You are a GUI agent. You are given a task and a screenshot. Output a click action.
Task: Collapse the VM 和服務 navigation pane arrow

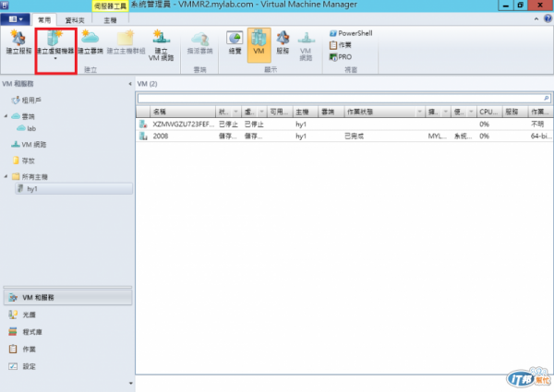click(x=130, y=84)
